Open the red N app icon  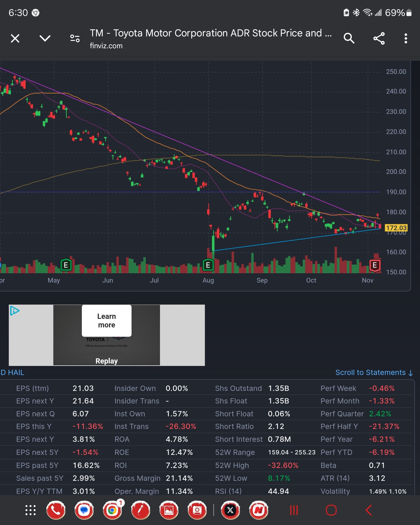tap(259, 510)
